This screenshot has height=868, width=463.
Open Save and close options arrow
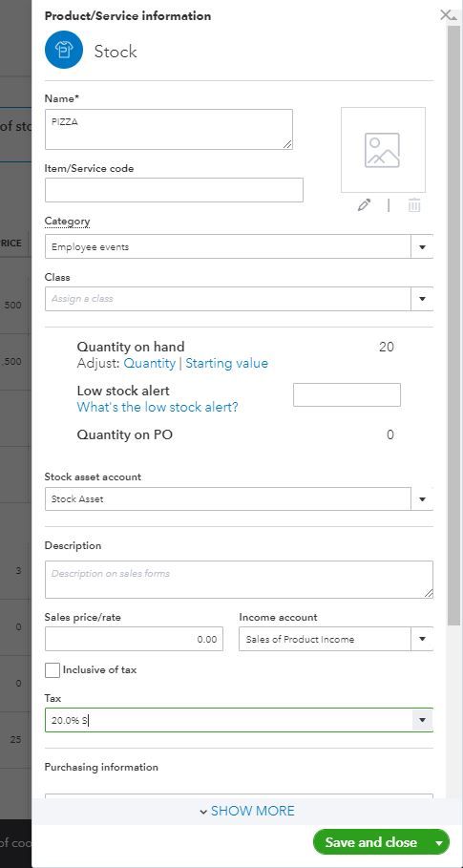point(439,842)
